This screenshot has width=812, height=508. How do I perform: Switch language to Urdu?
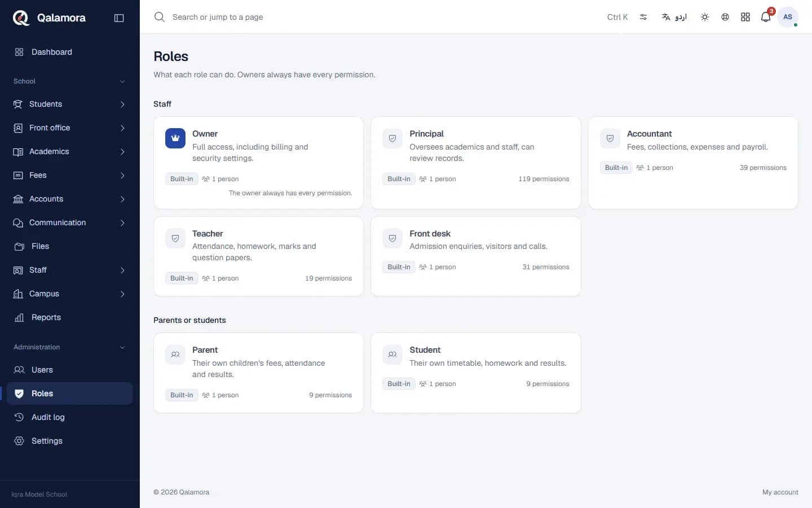click(x=674, y=17)
